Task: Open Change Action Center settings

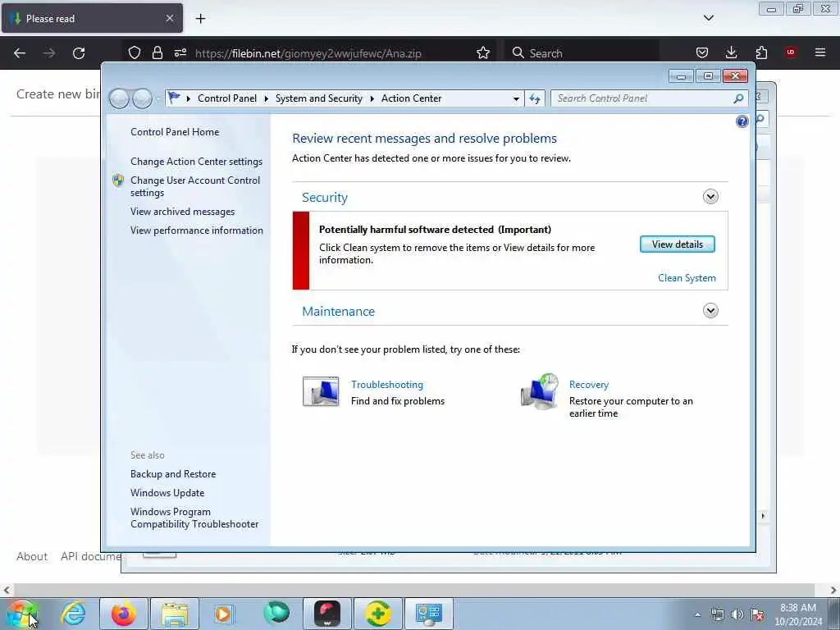Action: point(197,162)
